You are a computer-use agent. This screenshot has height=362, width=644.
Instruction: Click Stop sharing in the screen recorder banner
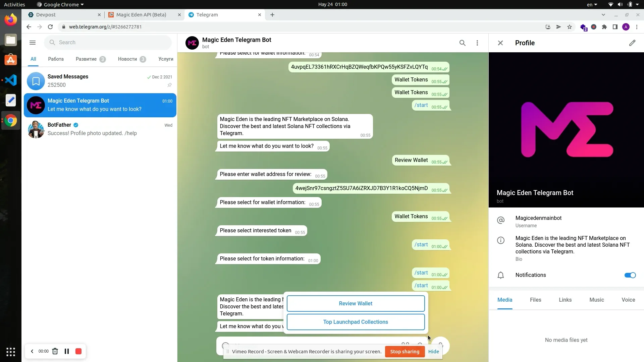[405, 352]
